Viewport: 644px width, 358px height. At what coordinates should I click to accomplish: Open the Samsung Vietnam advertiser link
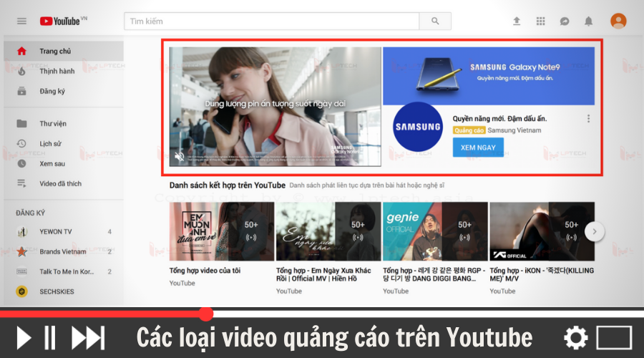tap(514, 130)
